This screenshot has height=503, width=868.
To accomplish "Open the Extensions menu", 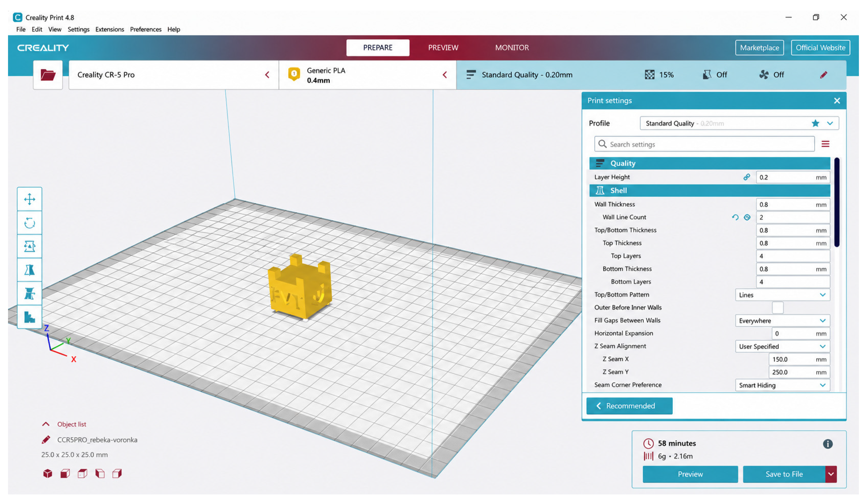I will 109,29.
